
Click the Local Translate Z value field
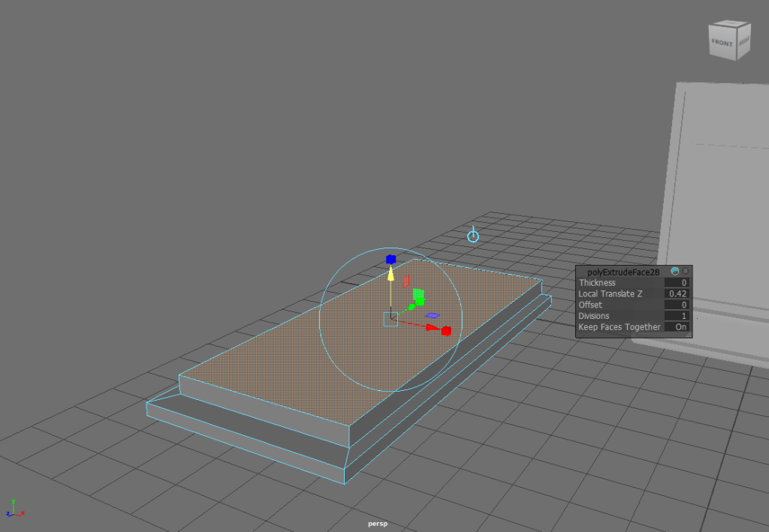[x=677, y=294]
